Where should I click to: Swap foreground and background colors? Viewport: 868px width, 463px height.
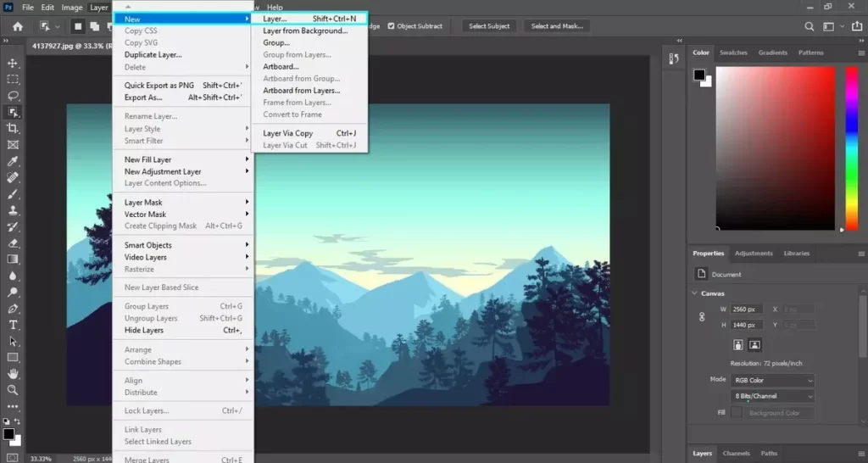click(x=18, y=421)
